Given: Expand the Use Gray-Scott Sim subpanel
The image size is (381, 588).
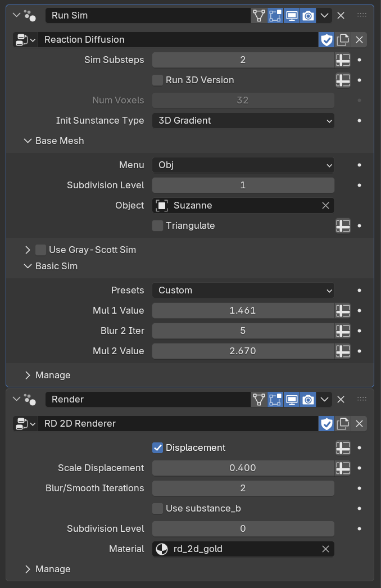Looking at the screenshot, I should pos(28,250).
